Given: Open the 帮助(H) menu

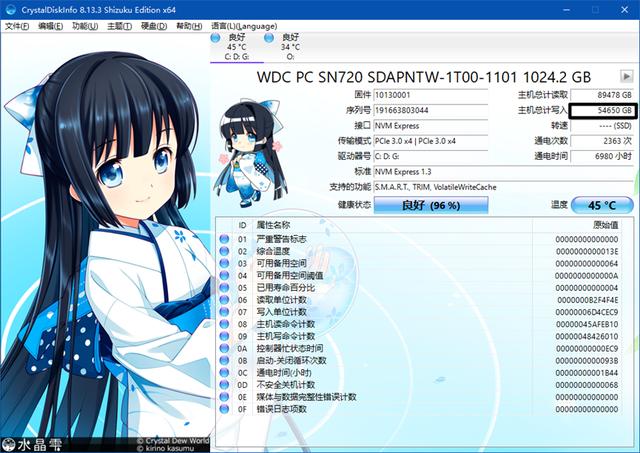Looking at the screenshot, I should click(x=189, y=27).
